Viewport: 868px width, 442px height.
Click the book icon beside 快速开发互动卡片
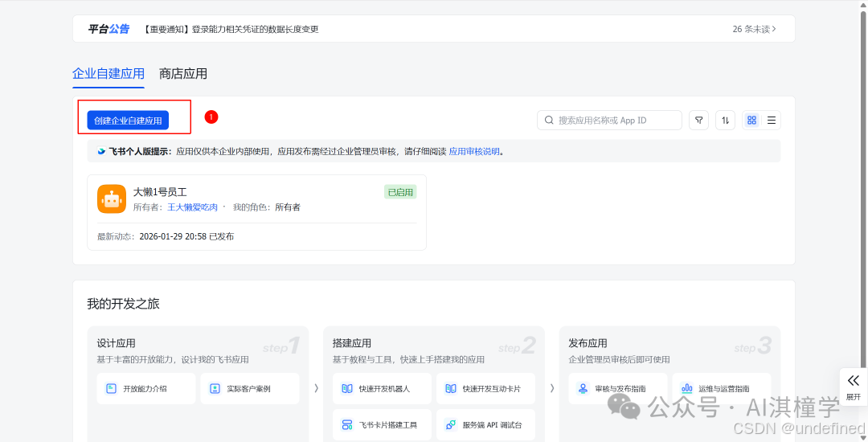click(x=451, y=388)
